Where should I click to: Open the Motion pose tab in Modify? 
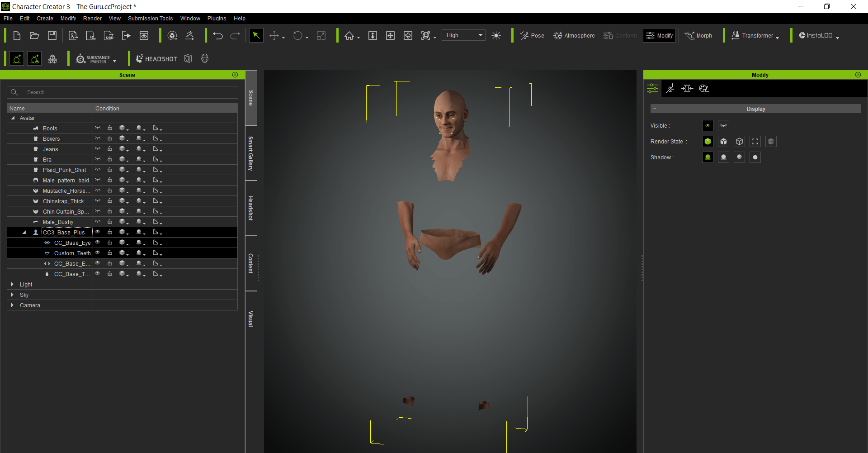[x=670, y=88]
